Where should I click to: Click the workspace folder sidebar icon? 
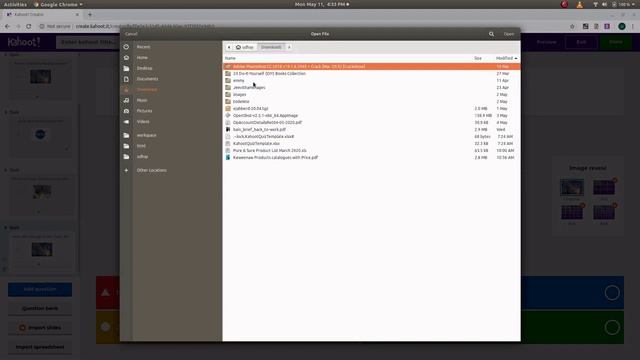tap(126, 135)
